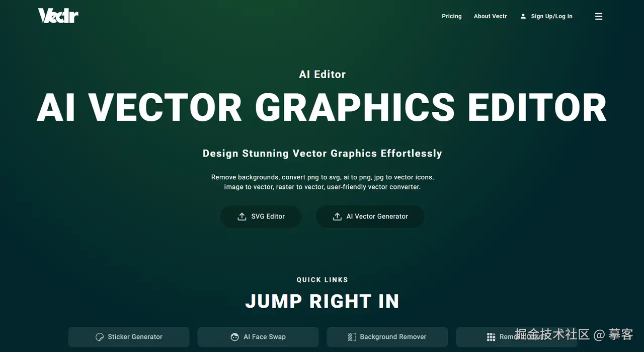Click the user profile icon beside Sign Up/Log In

coord(523,16)
